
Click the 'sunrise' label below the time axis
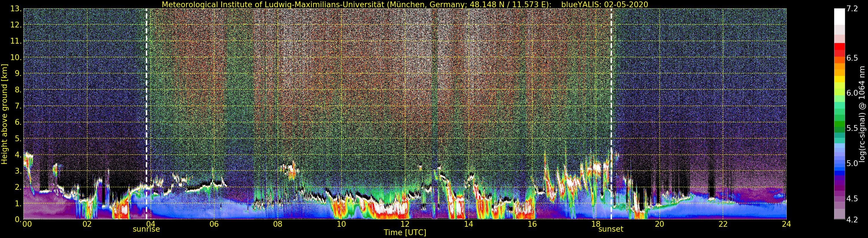(x=146, y=229)
